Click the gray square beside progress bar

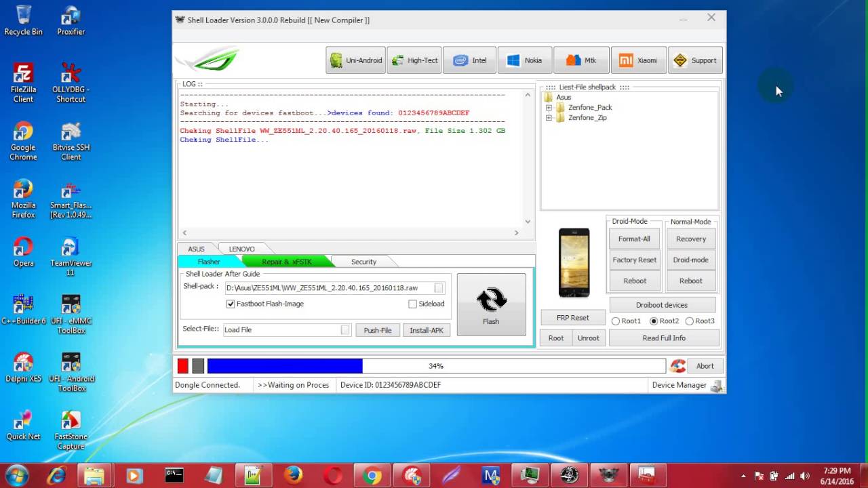[198, 366]
